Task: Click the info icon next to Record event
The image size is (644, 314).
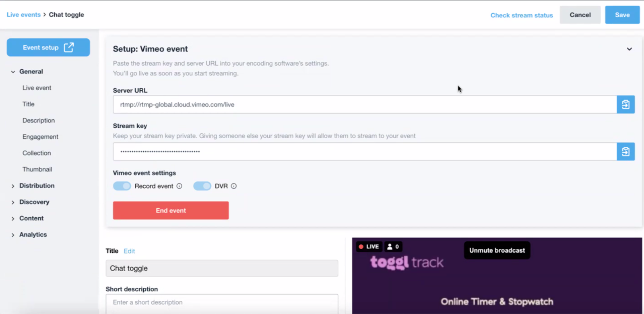Action: (x=180, y=186)
